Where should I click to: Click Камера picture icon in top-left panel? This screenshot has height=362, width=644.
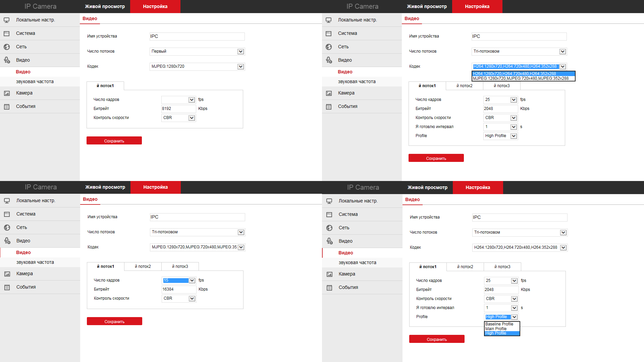7,93
